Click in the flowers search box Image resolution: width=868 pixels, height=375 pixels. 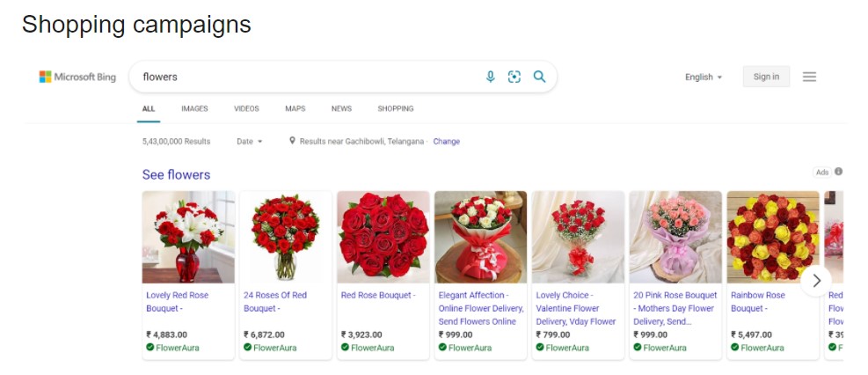pyautogui.click(x=308, y=77)
